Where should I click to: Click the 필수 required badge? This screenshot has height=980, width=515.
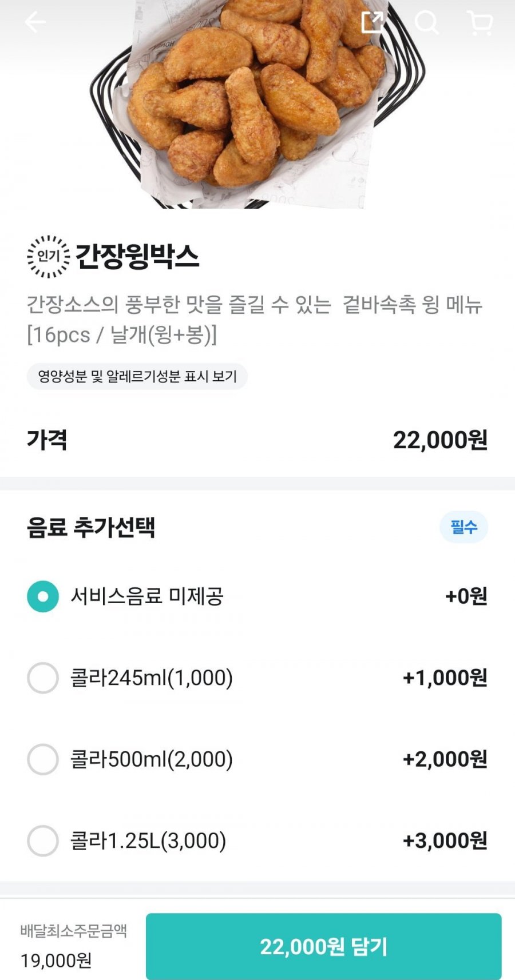(463, 527)
